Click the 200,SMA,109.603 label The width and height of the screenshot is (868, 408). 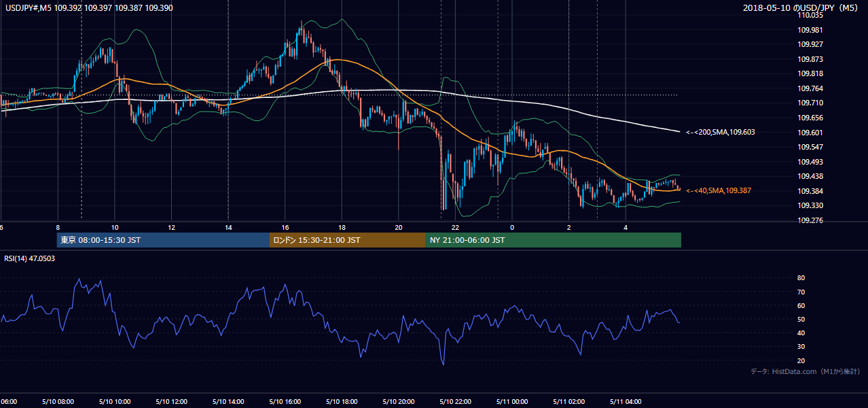pyautogui.click(x=720, y=132)
